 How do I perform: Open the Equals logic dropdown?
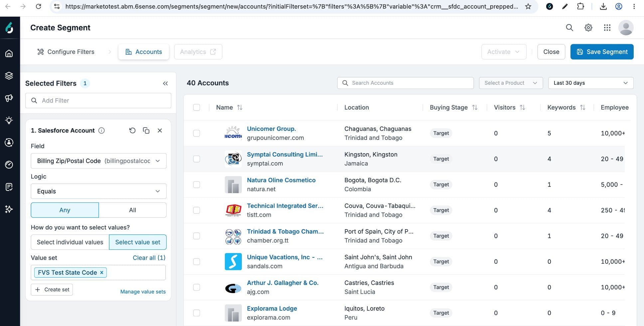[x=98, y=191]
